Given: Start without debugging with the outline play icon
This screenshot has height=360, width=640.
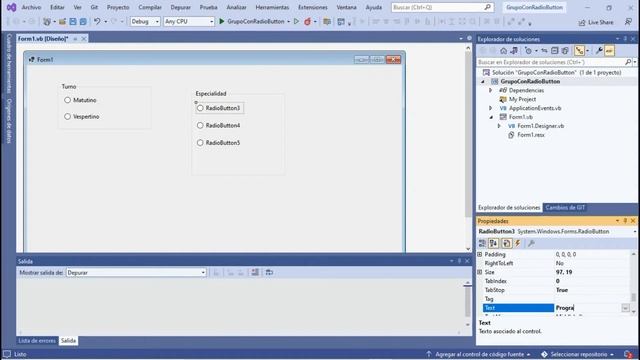Looking at the screenshot, I should [x=296, y=21].
